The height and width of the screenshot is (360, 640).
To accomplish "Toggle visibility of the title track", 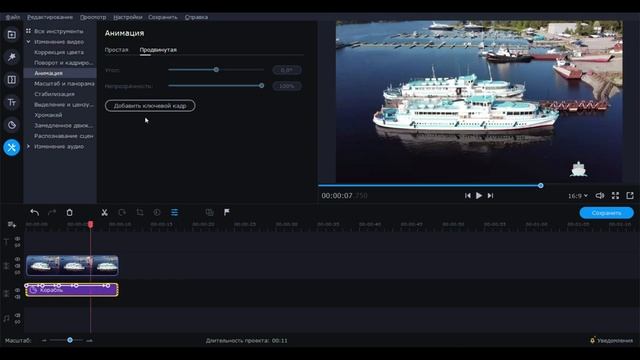I will pyautogui.click(x=17, y=239).
